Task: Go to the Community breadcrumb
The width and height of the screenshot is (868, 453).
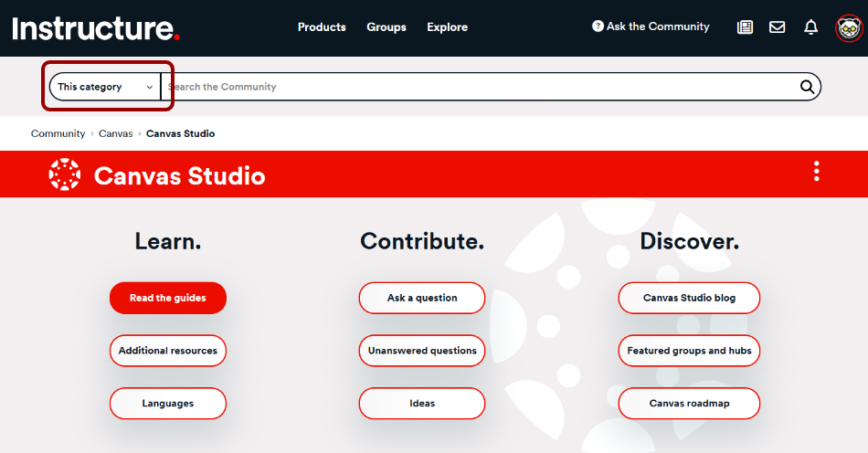Action: (58, 134)
